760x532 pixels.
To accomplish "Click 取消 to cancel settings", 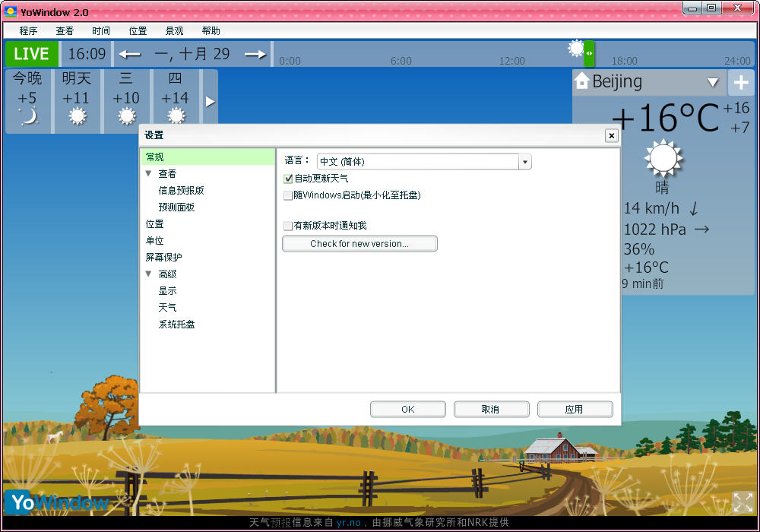I will (x=492, y=410).
